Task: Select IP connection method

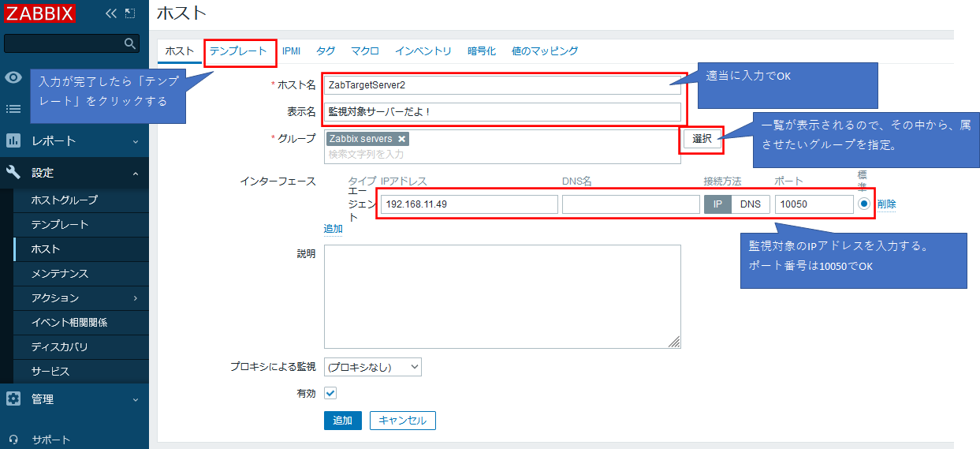Action: (717, 204)
